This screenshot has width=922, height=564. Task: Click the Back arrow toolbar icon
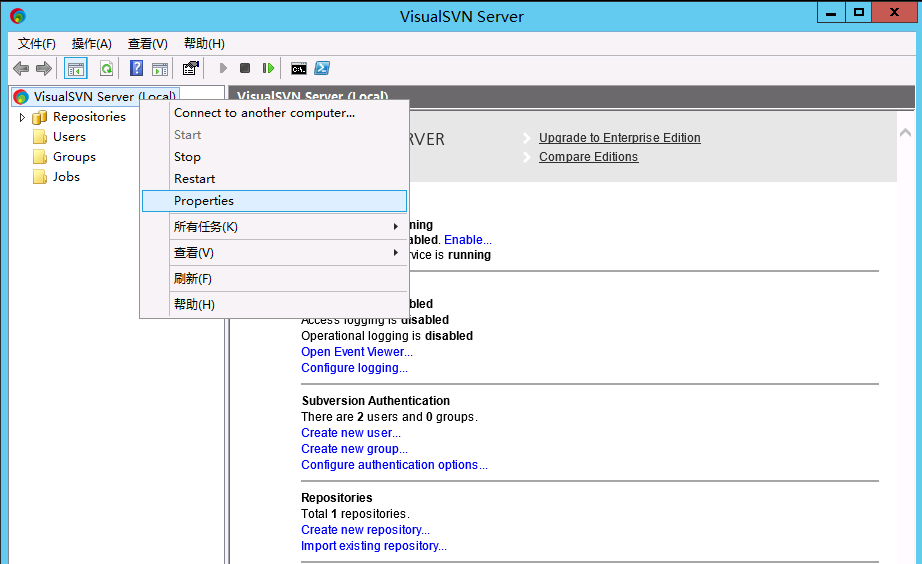tap(21, 69)
